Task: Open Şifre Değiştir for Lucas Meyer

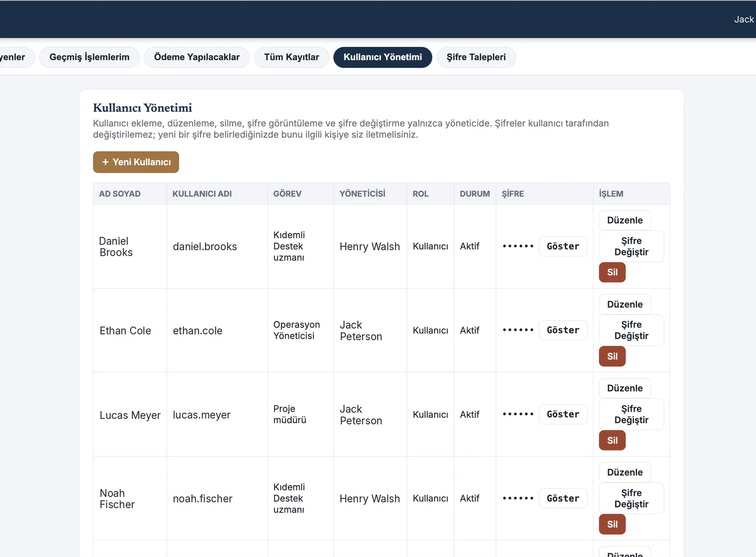Action: click(x=631, y=414)
